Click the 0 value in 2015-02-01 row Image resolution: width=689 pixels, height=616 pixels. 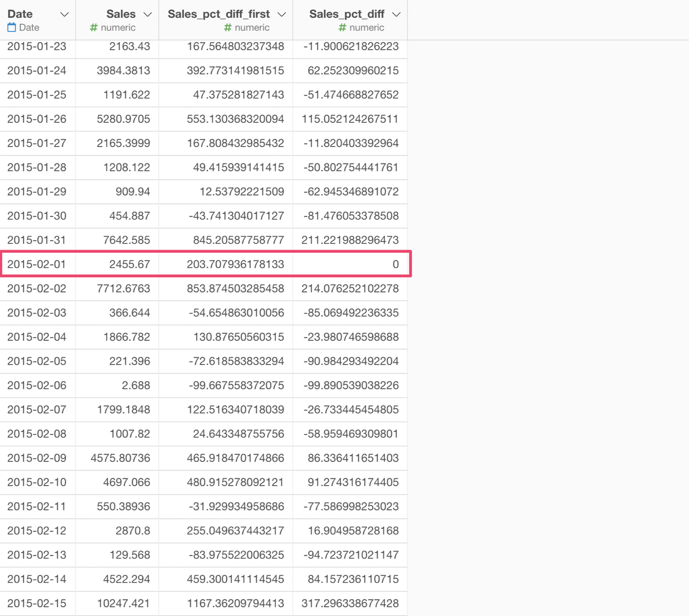[x=396, y=264]
